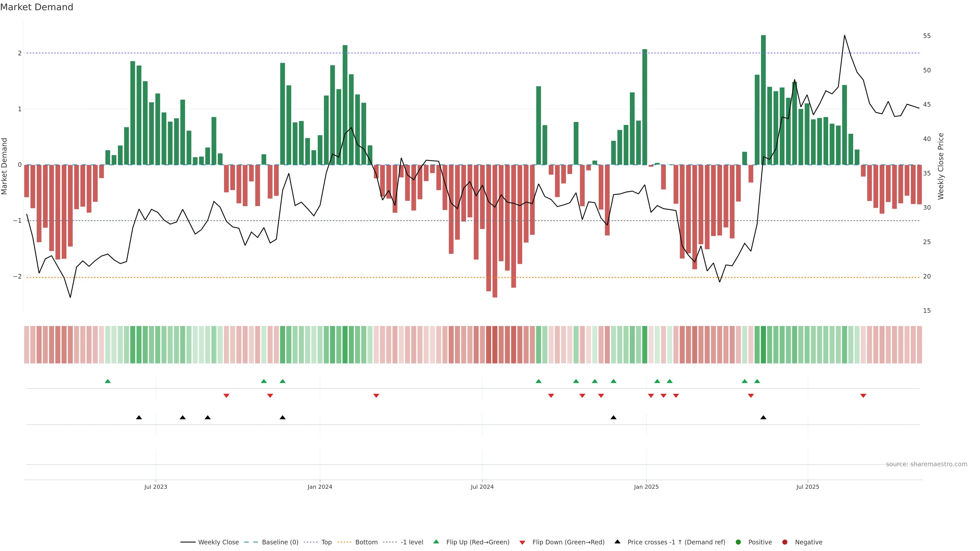Click red Negative circle legend icon
Screen dimensions: 980x551
pyautogui.click(x=785, y=542)
